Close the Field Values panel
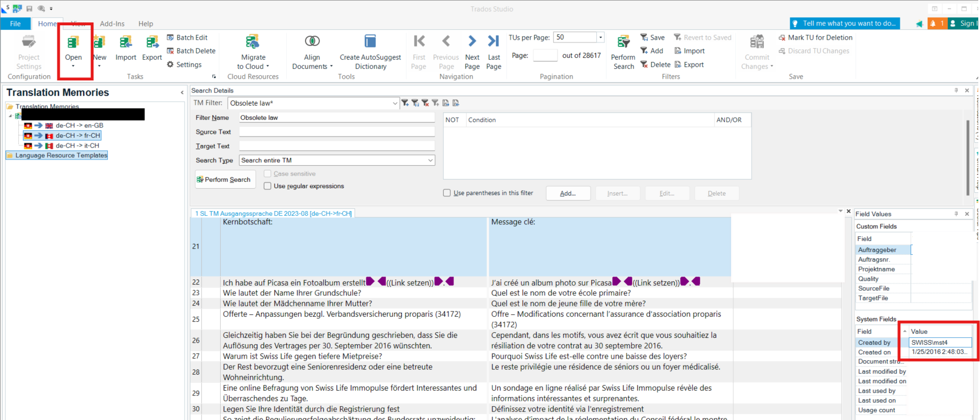Viewport: 980px width, 420px height. coord(967,214)
